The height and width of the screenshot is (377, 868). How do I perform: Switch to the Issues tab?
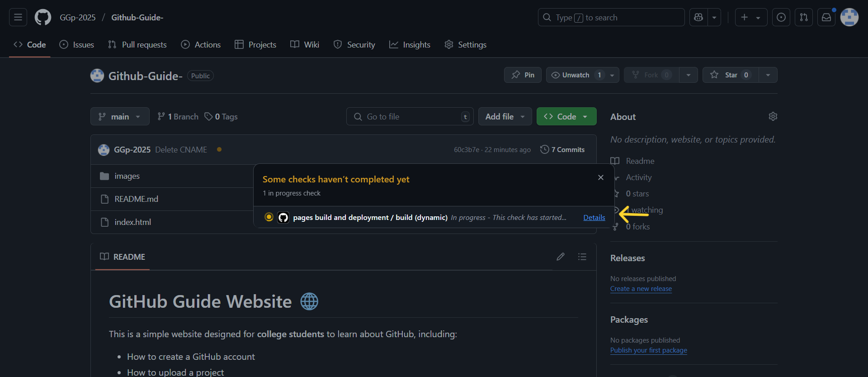77,44
